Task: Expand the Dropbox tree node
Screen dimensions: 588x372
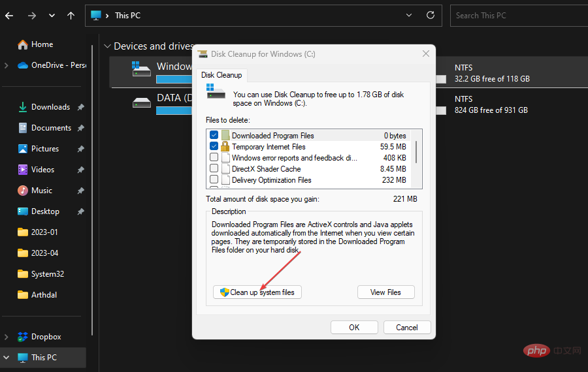Action: 7,337
